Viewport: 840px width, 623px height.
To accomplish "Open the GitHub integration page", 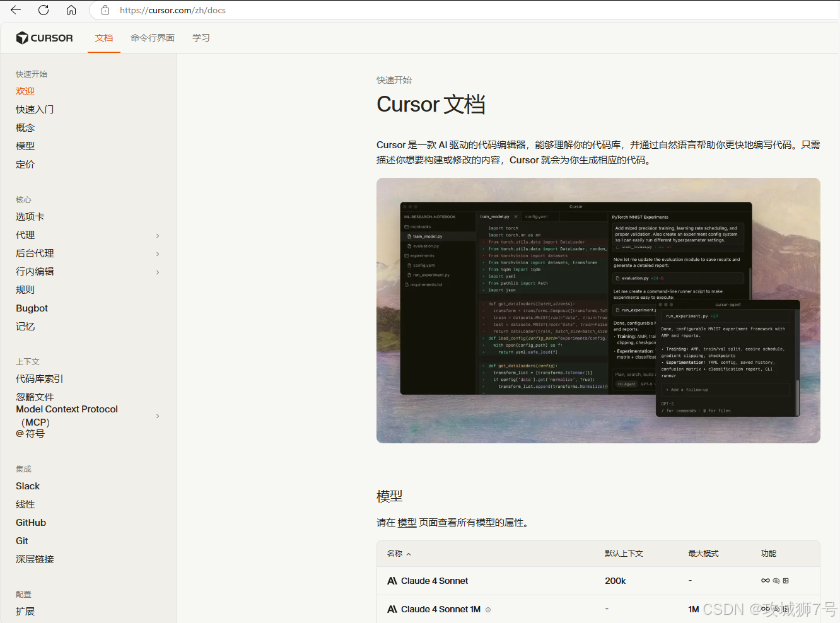I will click(x=31, y=523).
